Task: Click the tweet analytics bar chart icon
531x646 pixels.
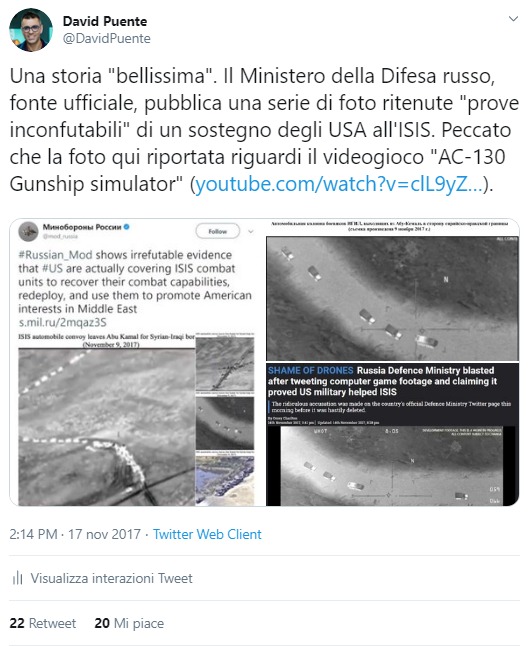Action: [x=18, y=578]
